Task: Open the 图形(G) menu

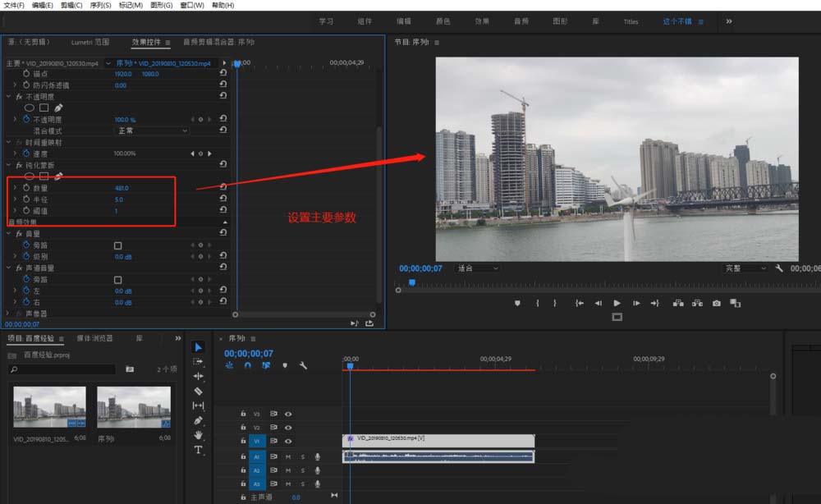Action: 162,5
